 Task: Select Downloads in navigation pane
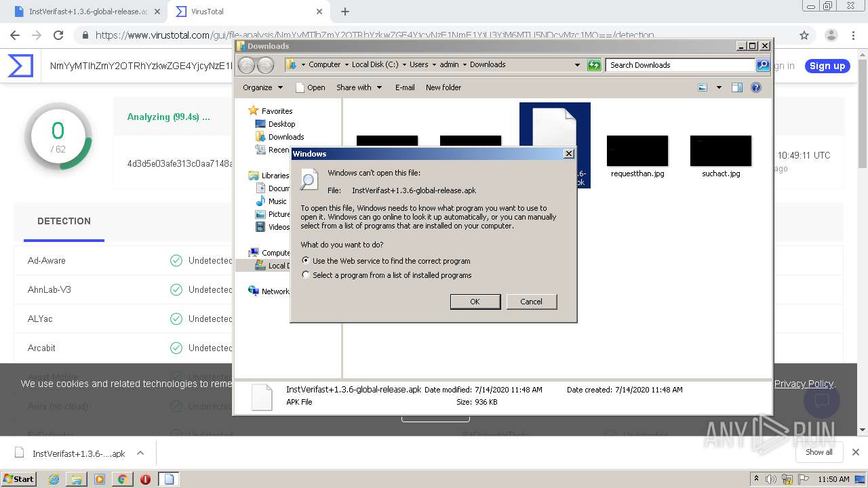click(x=286, y=137)
